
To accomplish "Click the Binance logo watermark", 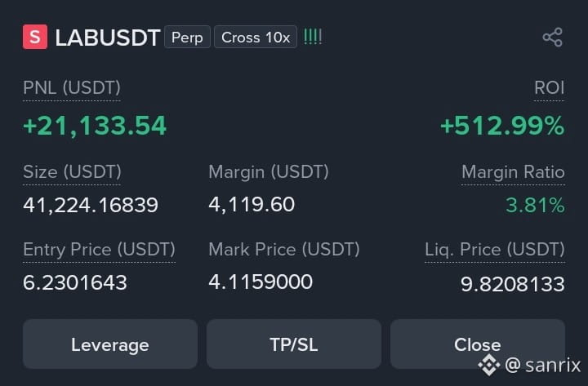I will [x=488, y=365].
